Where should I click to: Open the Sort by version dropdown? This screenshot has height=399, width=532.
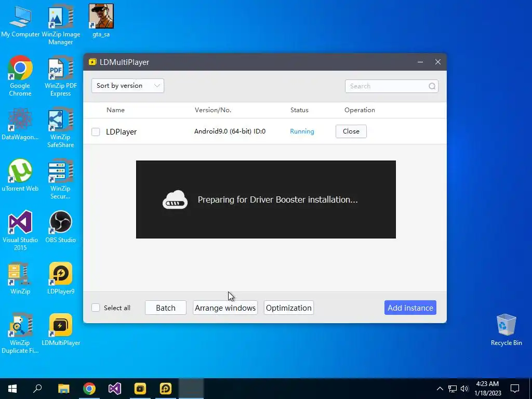pyautogui.click(x=128, y=86)
